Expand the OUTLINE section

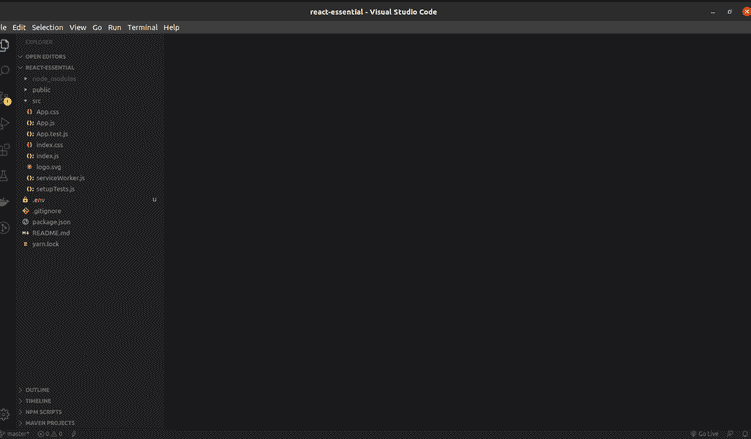pyautogui.click(x=90, y=390)
